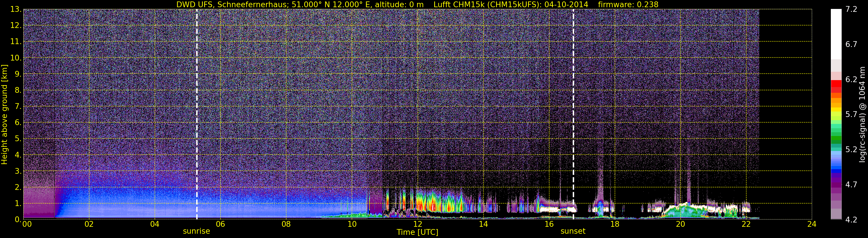Click the blank black region after 22:30 UTC
868x238 pixels.
click(785, 114)
